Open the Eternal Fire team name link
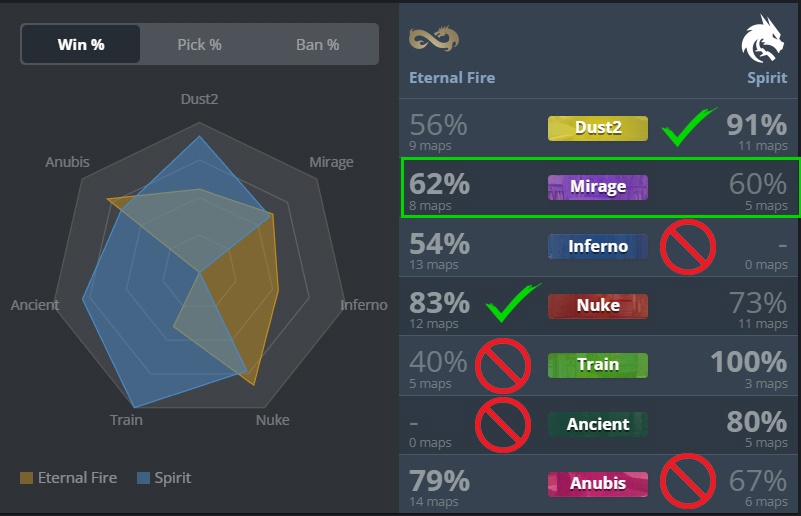Image resolution: width=801 pixels, height=516 pixels. coord(452,78)
